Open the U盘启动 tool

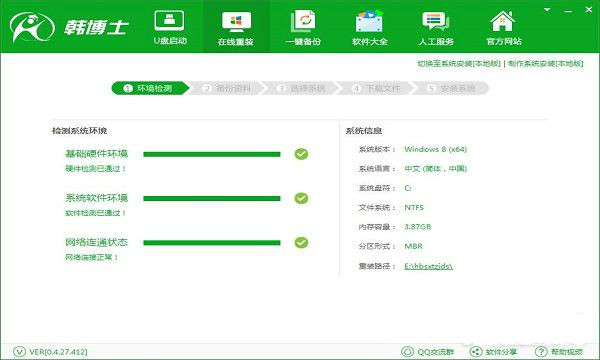(170, 28)
